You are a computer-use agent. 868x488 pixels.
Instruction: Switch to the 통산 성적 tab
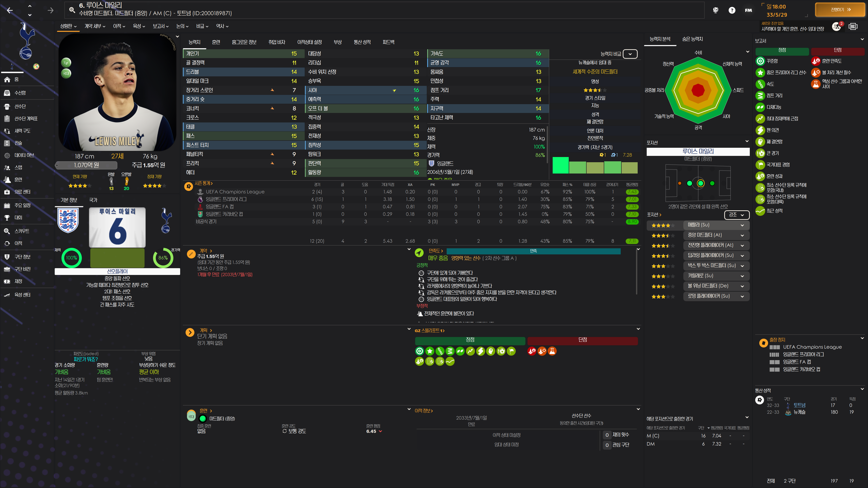362,42
